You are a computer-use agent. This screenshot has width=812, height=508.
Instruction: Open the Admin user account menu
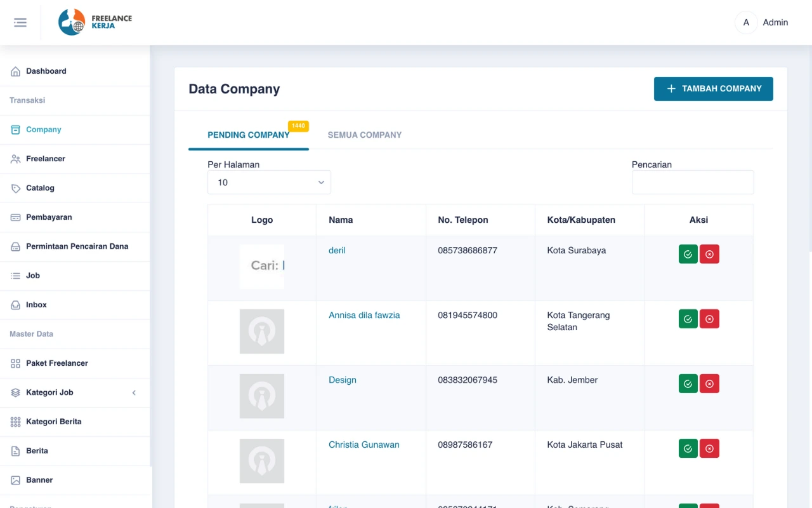point(761,23)
